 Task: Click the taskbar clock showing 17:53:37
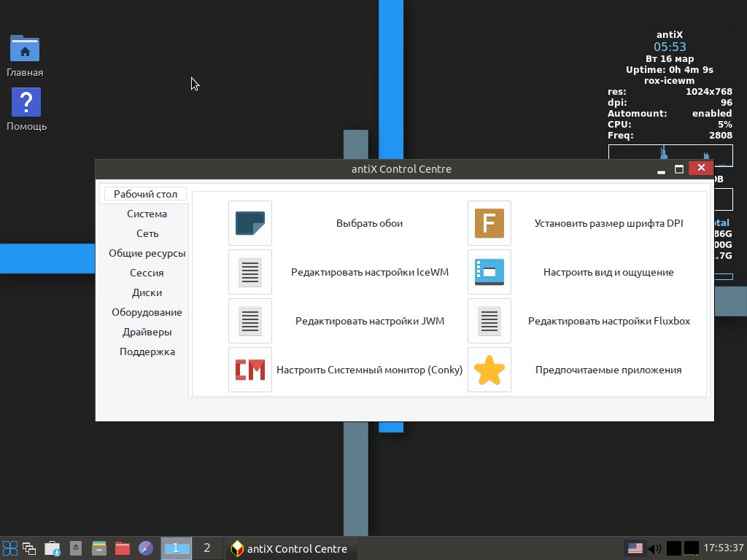click(x=724, y=548)
